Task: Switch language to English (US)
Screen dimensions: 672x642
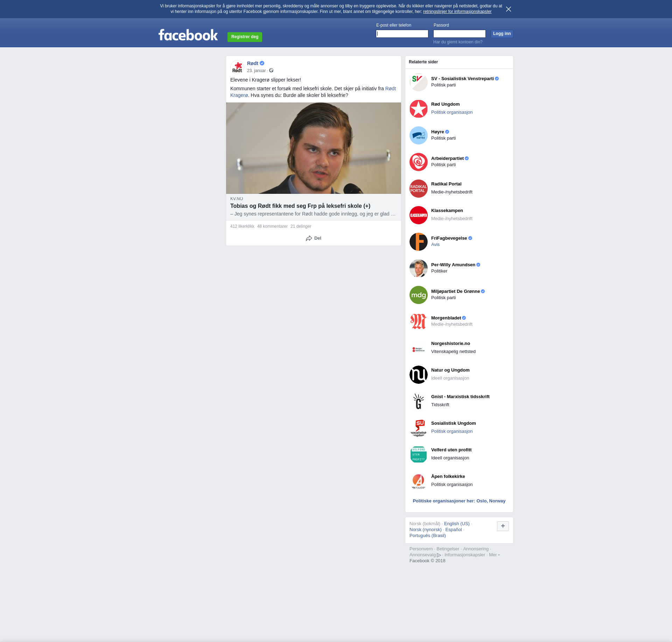Action: tap(457, 524)
